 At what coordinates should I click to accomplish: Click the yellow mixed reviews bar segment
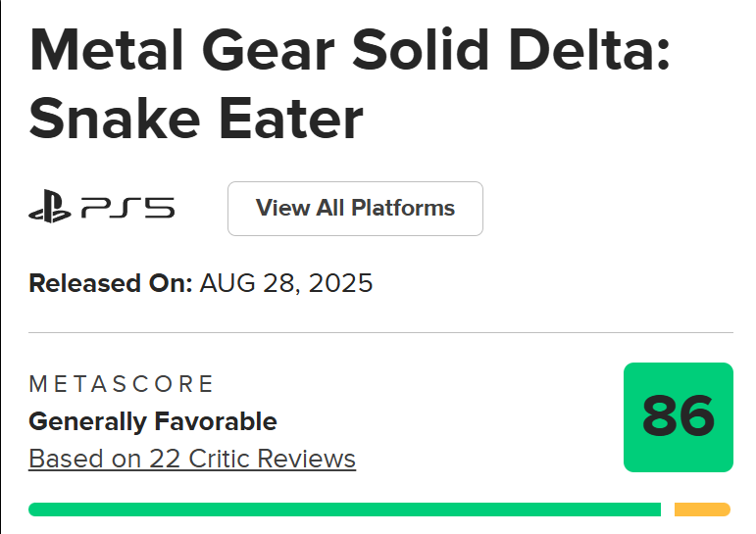702,510
